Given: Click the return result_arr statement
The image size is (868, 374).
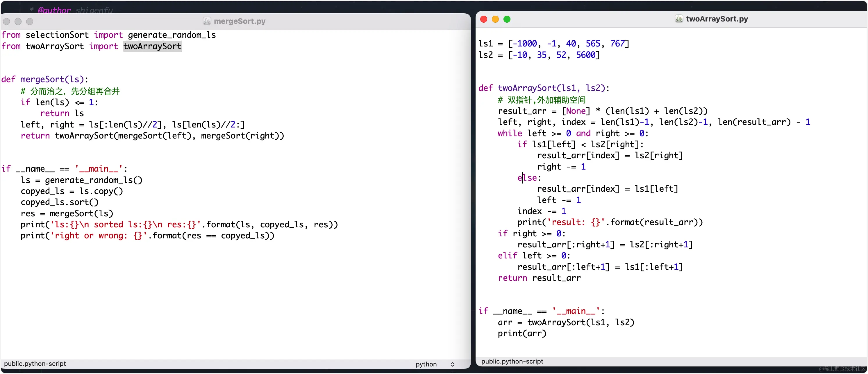Looking at the screenshot, I should [x=539, y=278].
